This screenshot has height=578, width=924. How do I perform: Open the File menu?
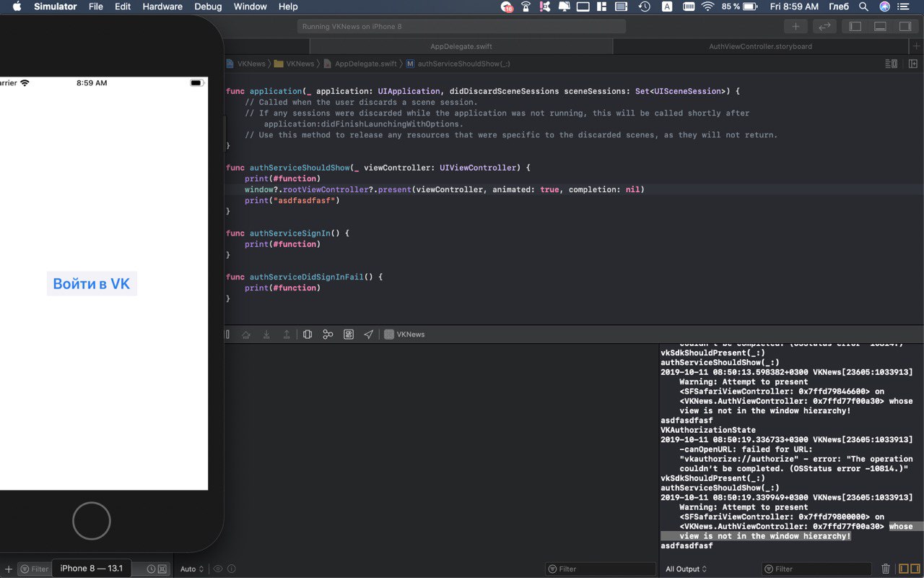pos(95,7)
